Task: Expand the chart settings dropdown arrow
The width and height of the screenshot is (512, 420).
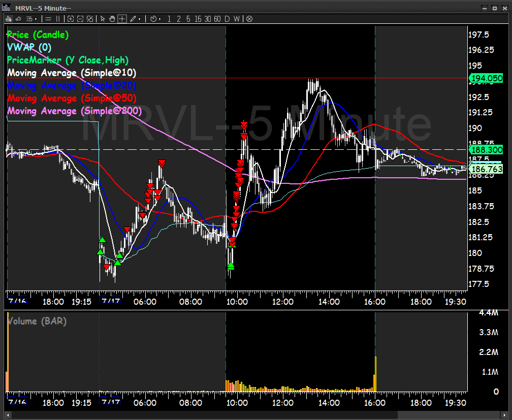Action: (x=36, y=19)
